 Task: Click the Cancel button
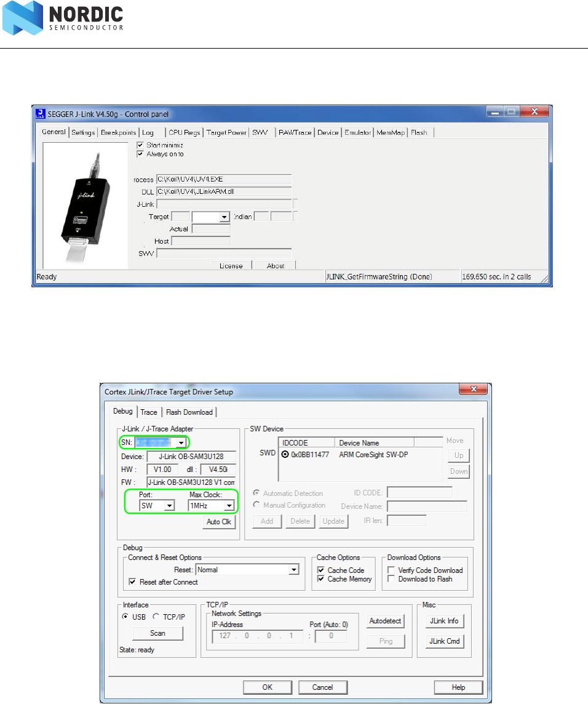point(323,687)
